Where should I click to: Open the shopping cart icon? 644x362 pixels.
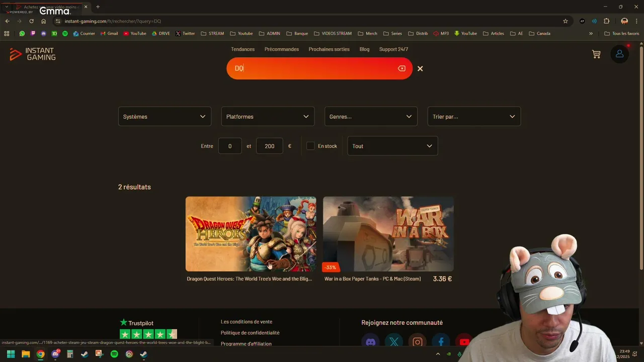[x=596, y=54]
